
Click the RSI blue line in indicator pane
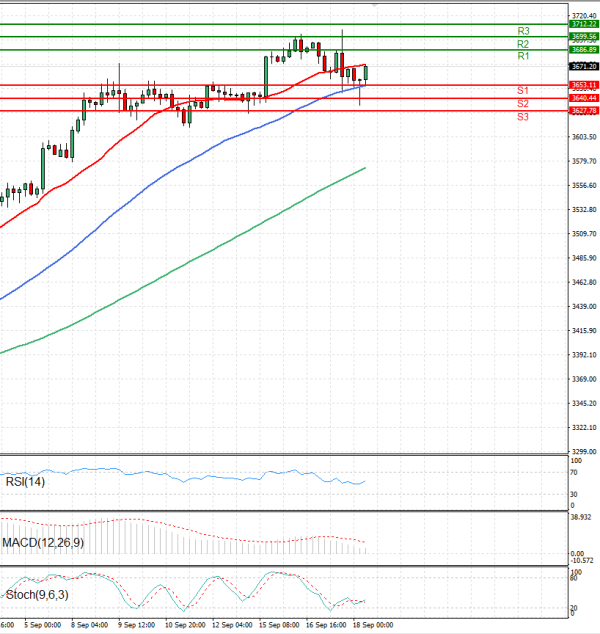tap(182, 480)
